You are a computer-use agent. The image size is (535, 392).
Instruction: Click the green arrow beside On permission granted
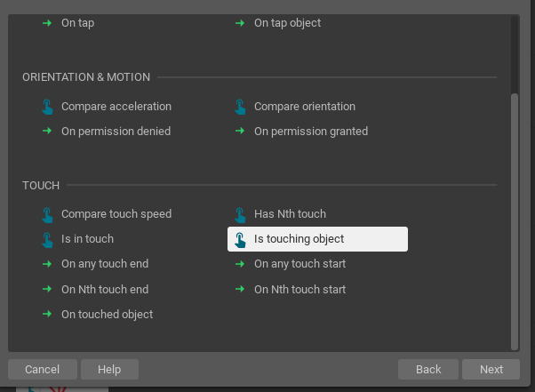pyautogui.click(x=240, y=131)
